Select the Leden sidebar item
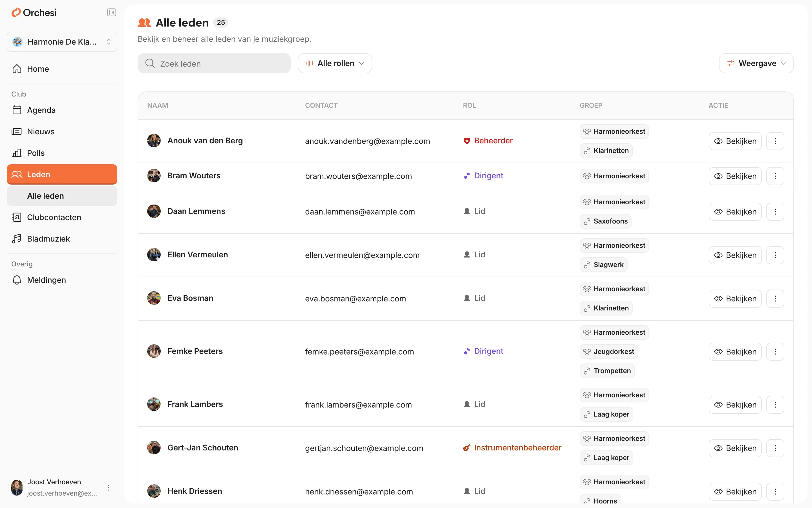This screenshot has width=812, height=508. (62, 174)
